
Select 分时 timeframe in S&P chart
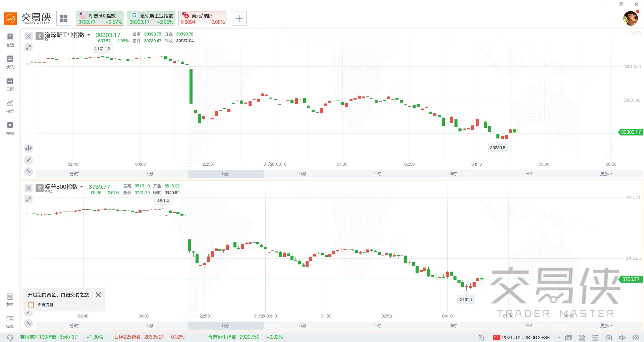(74, 326)
